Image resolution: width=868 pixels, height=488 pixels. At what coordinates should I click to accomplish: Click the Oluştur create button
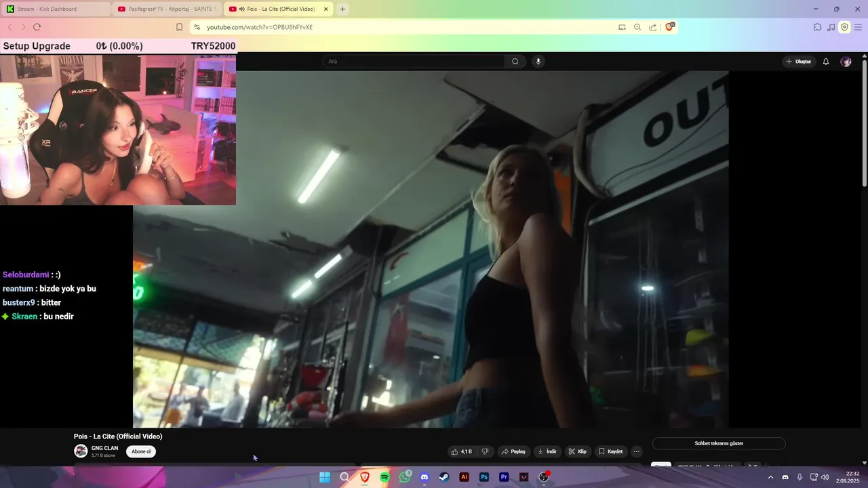[x=799, y=62]
